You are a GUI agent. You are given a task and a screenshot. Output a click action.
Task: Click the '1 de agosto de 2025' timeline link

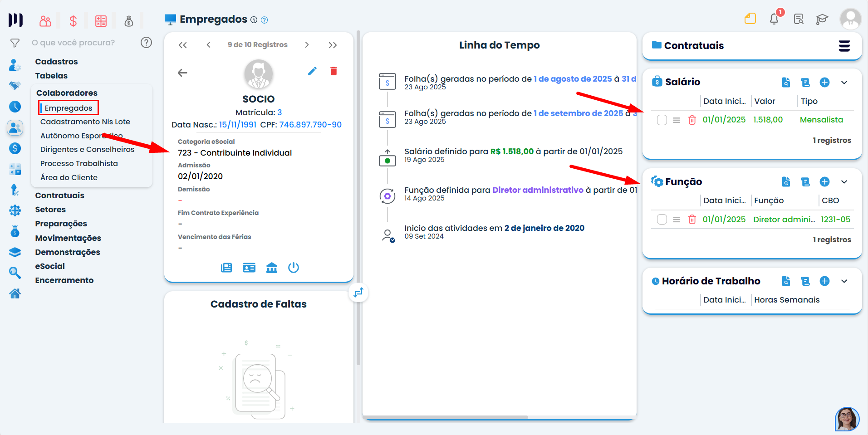[x=573, y=79]
